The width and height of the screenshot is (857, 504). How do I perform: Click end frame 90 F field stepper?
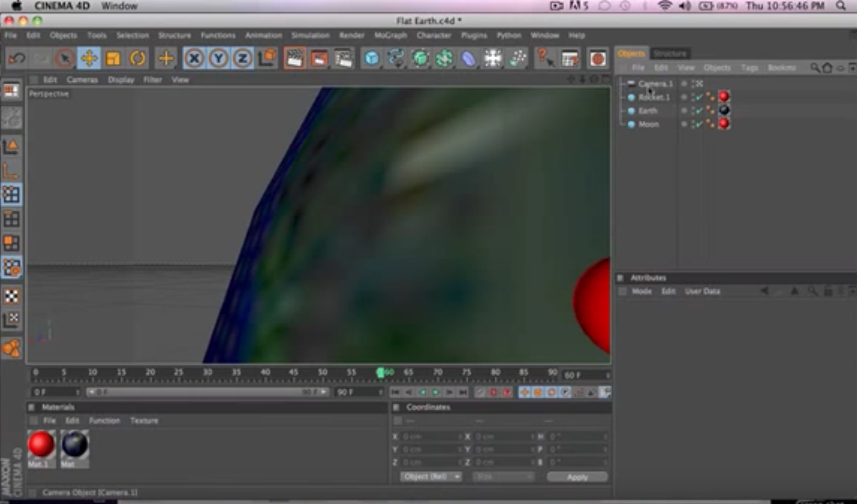click(x=381, y=392)
